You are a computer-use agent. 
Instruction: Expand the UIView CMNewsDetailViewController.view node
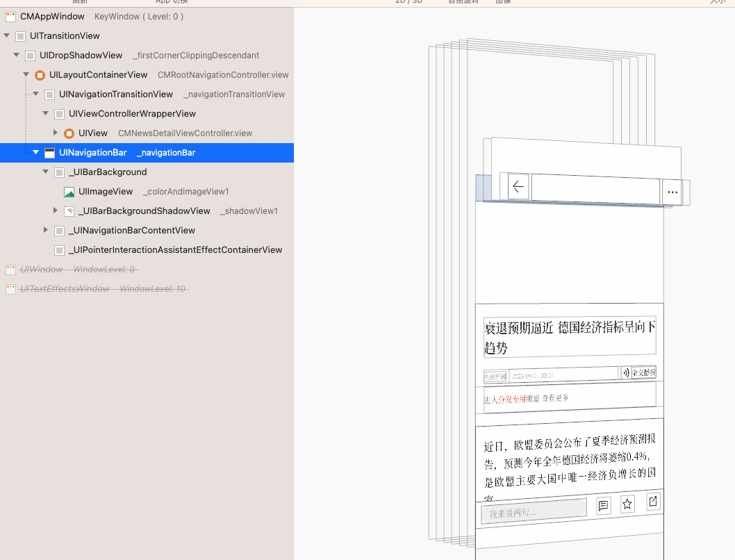(56, 133)
